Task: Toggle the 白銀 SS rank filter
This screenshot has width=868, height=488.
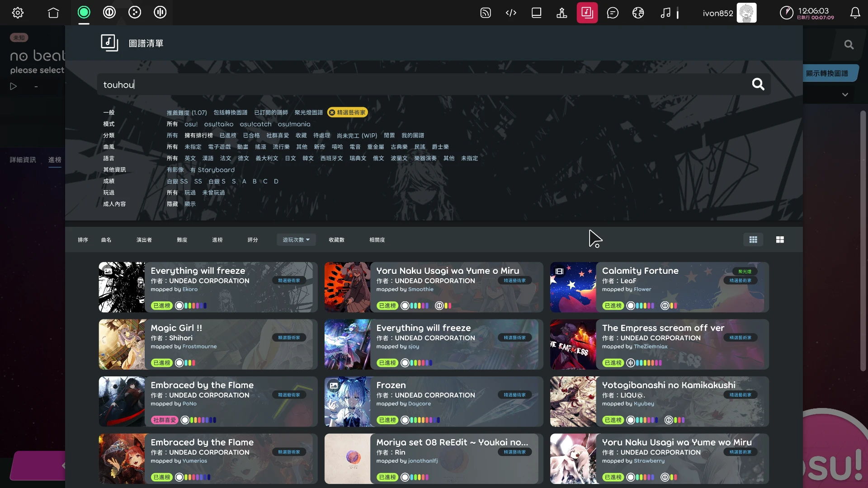Action: pos(177,181)
